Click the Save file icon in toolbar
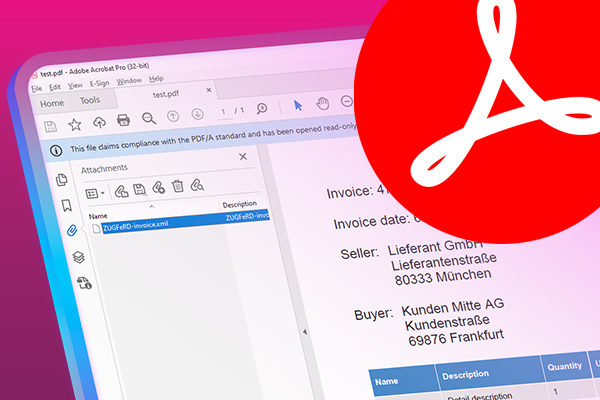This screenshot has width=600, height=400. pyautogui.click(x=50, y=125)
